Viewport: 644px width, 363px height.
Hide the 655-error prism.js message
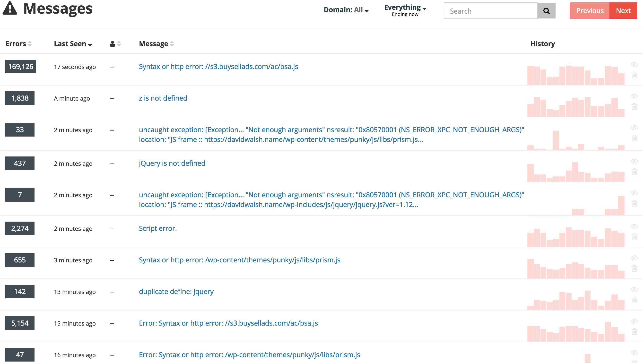click(x=634, y=258)
